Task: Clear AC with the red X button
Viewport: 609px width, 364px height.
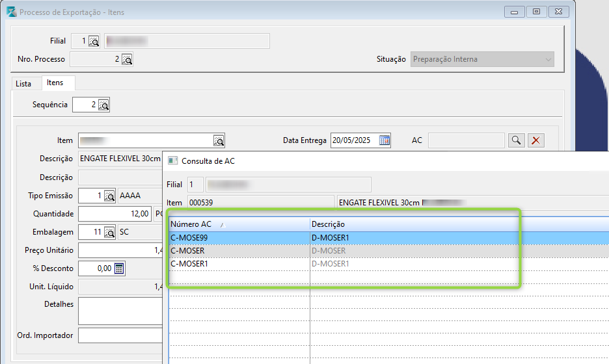Action: point(536,140)
